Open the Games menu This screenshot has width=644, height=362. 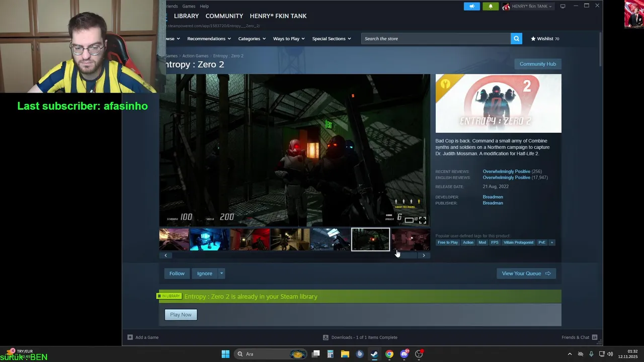point(189,6)
